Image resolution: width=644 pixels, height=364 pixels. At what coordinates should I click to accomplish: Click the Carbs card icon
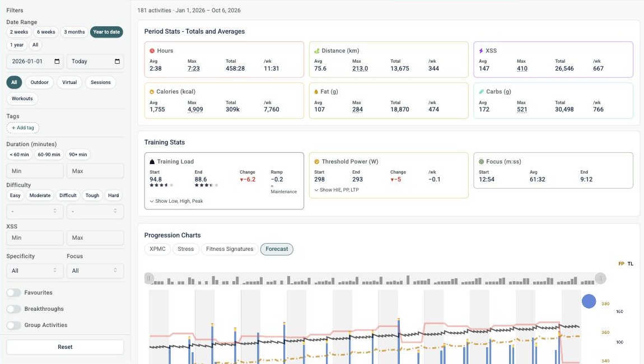[x=481, y=92]
